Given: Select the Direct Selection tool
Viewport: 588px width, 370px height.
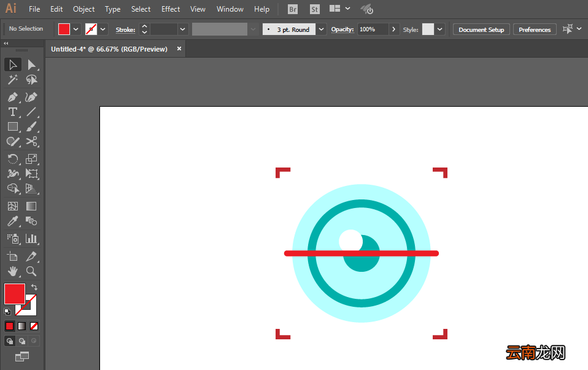Looking at the screenshot, I should (x=31, y=64).
